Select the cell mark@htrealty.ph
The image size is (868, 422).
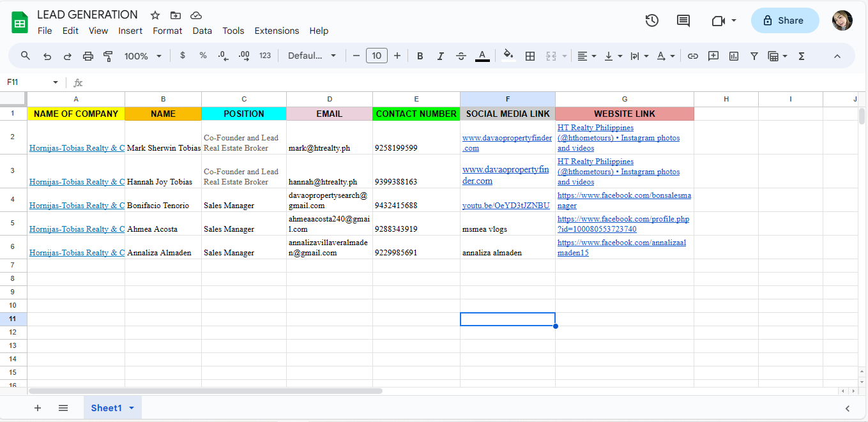330,137
